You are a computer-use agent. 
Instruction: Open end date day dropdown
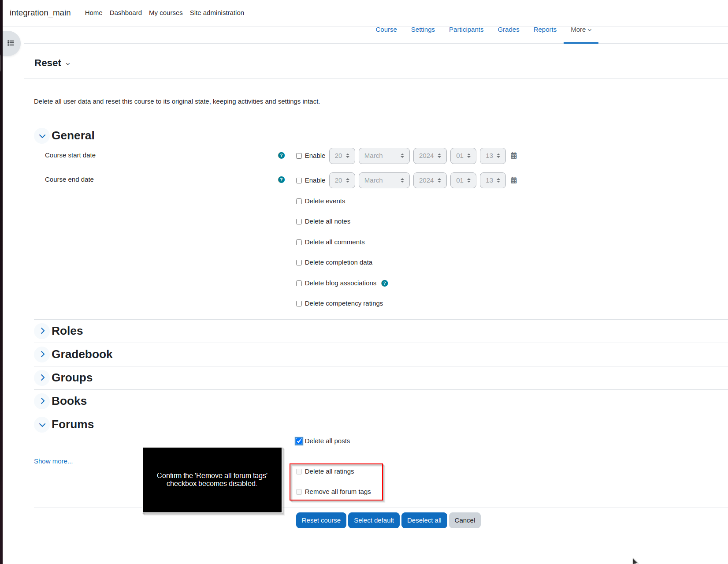(342, 180)
